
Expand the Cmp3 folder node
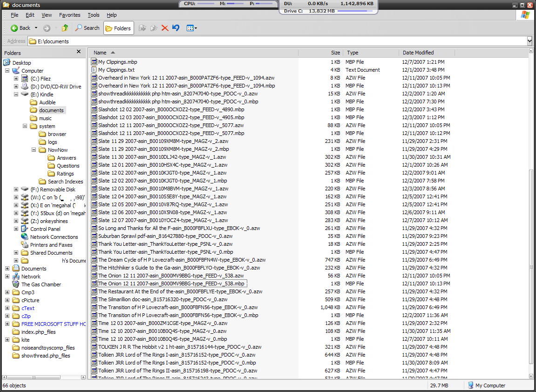click(x=7, y=292)
